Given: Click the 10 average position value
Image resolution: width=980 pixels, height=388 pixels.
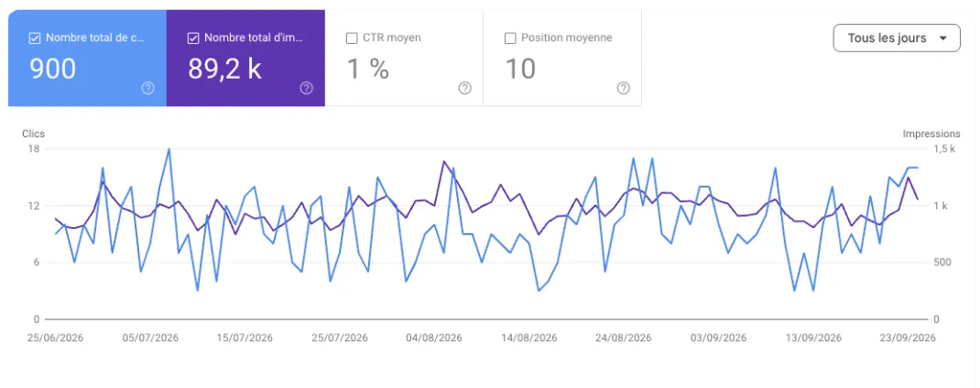Looking at the screenshot, I should coord(520,69).
